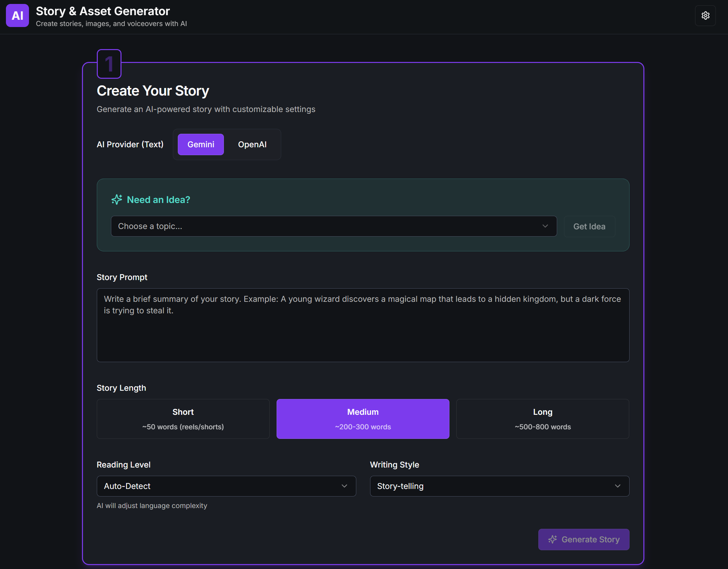728x569 pixels.
Task: Click the Need an Idea heading
Action: pyautogui.click(x=158, y=199)
